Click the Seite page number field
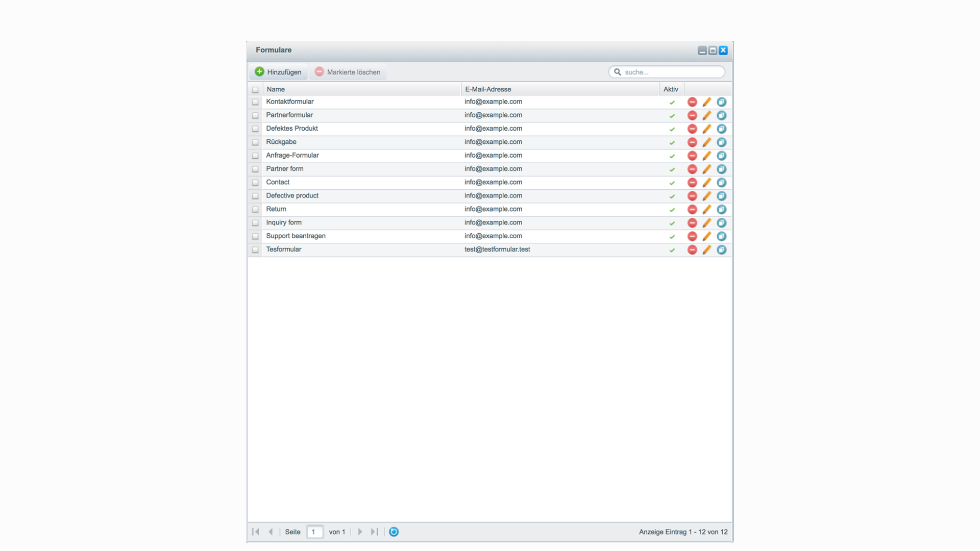980x551 pixels. click(315, 532)
